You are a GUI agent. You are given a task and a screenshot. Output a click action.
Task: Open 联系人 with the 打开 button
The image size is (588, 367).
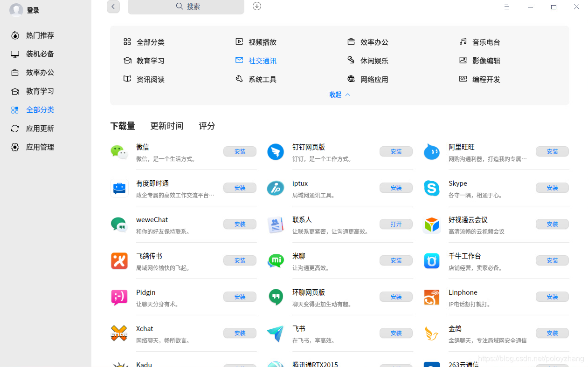[x=396, y=224]
